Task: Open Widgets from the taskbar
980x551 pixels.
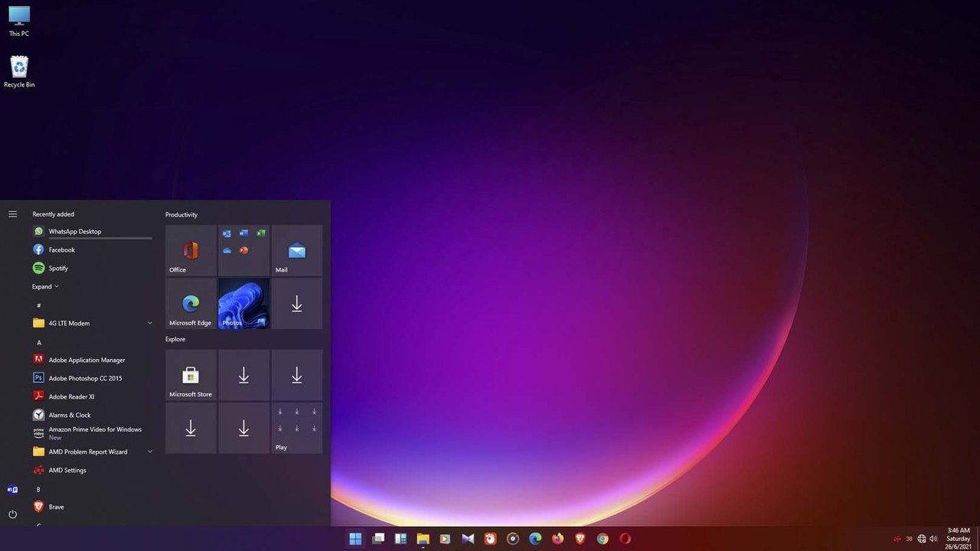Action: pos(400,539)
